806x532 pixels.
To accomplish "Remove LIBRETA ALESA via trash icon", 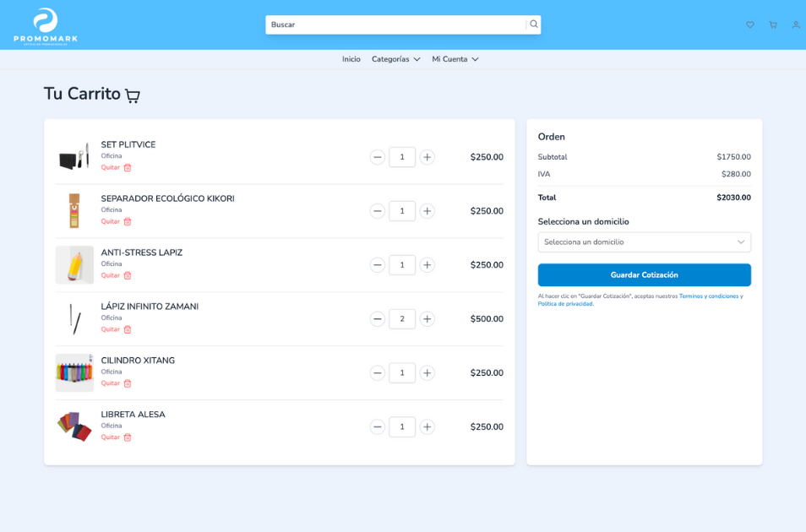I will click(128, 437).
